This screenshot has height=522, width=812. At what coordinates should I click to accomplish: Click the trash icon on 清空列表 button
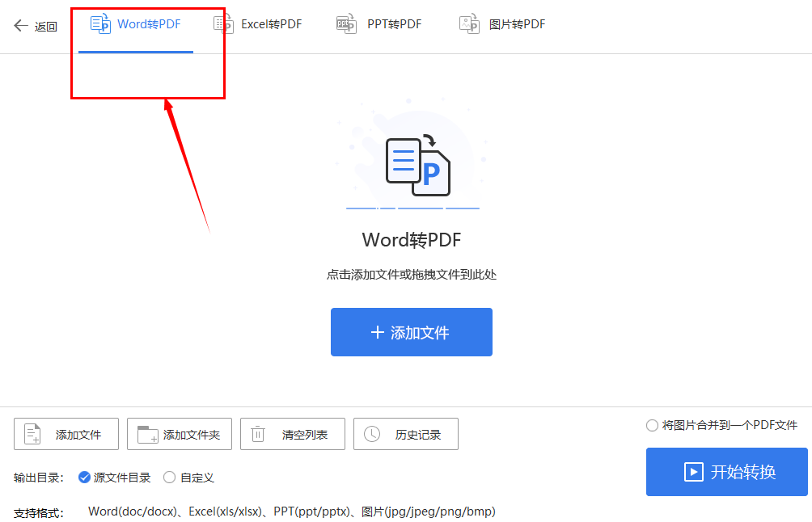pos(258,434)
